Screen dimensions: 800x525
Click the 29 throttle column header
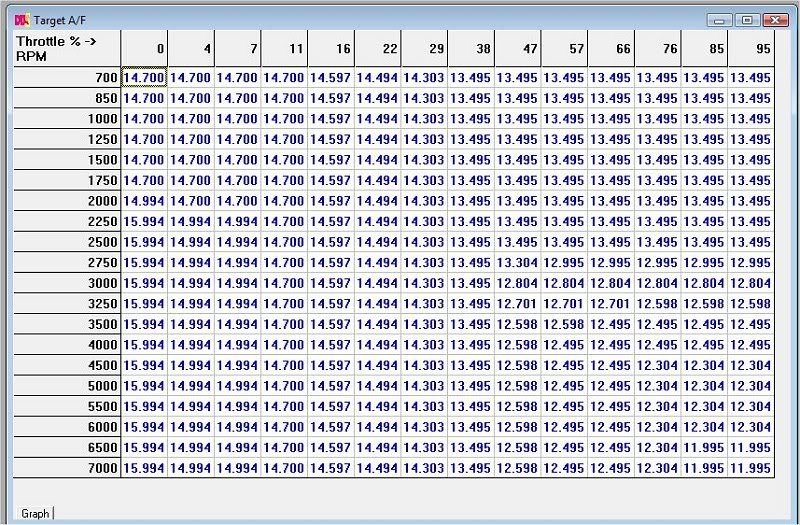coord(424,48)
